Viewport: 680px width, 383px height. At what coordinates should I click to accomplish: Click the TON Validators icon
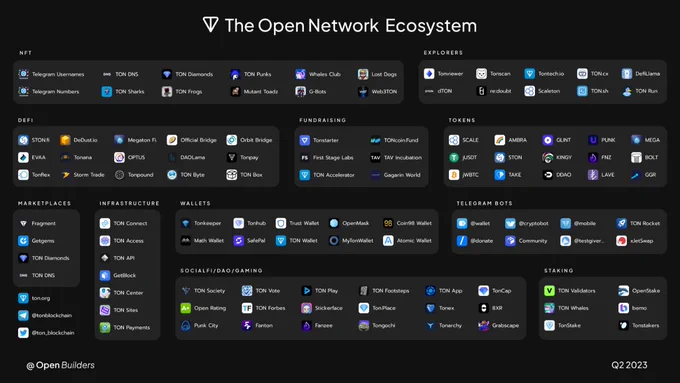coord(549,291)
